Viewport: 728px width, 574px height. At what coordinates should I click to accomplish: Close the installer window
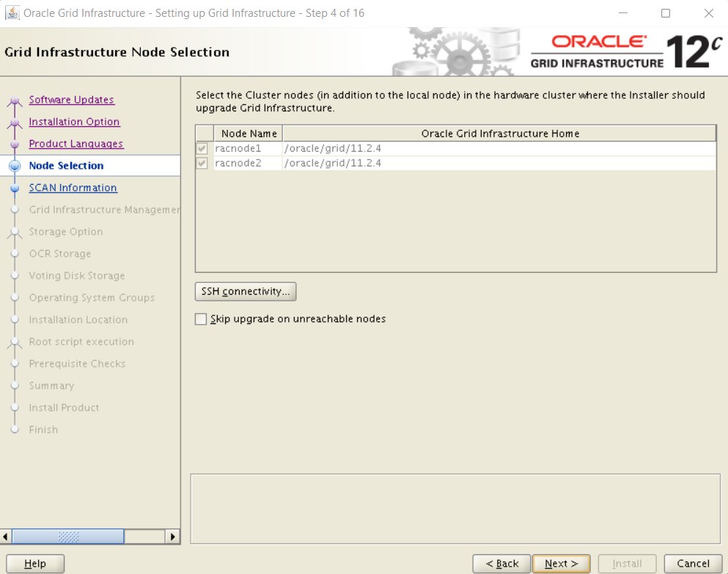708,13
